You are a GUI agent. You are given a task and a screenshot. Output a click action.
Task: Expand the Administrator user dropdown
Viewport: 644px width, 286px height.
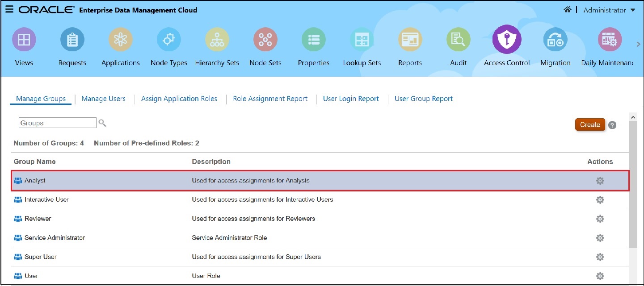click(610, 10)
